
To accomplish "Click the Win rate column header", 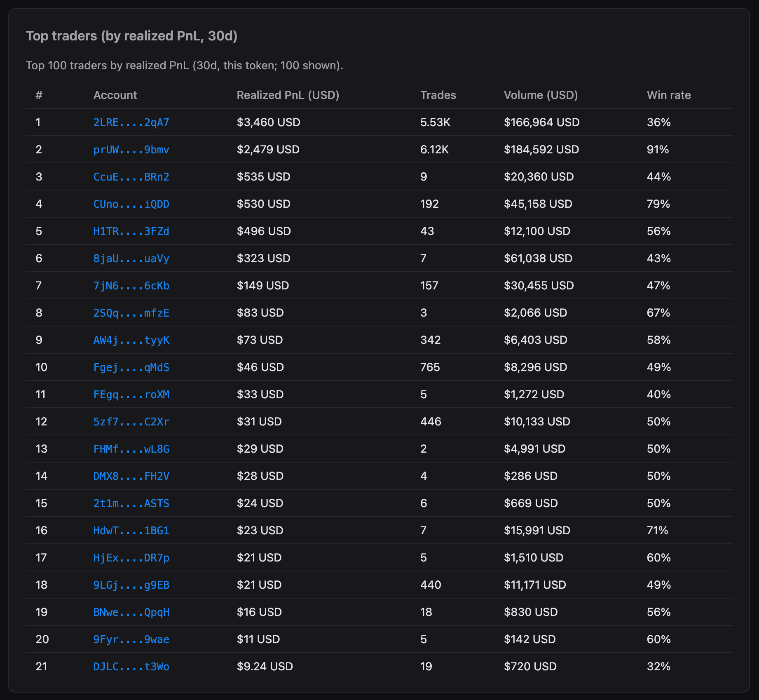I will tap(669, 95).
